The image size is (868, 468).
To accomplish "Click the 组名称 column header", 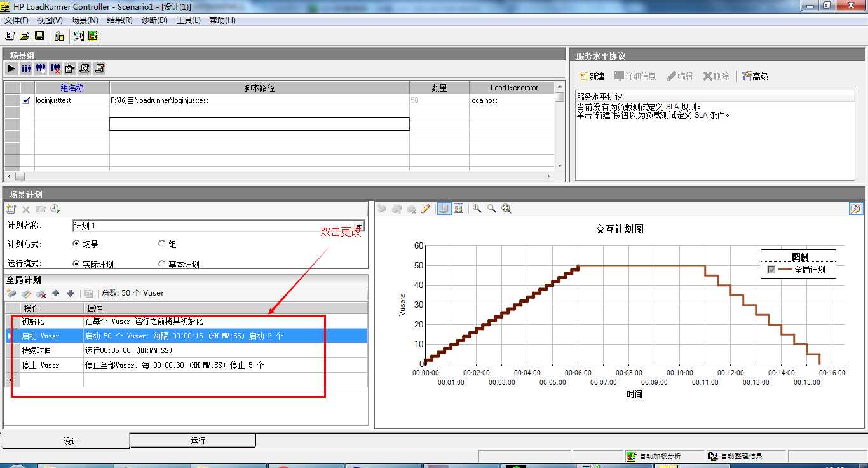I will 72,88.
